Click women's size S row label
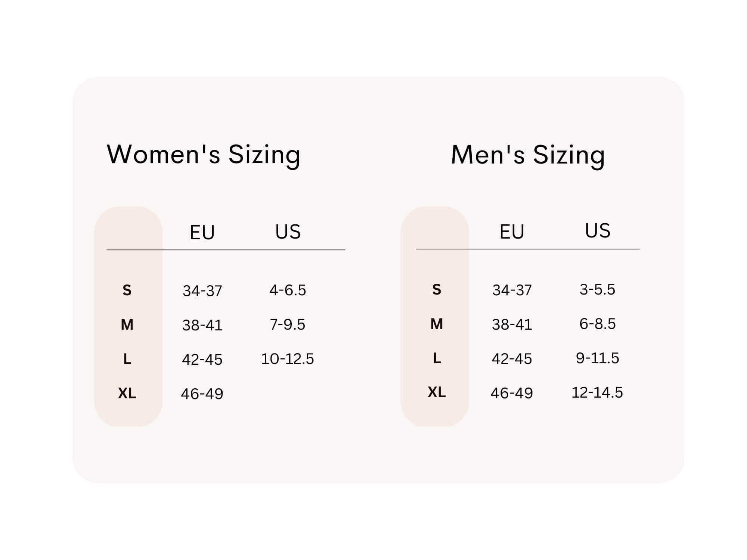The image size is (747, 560). pos(127,290)
